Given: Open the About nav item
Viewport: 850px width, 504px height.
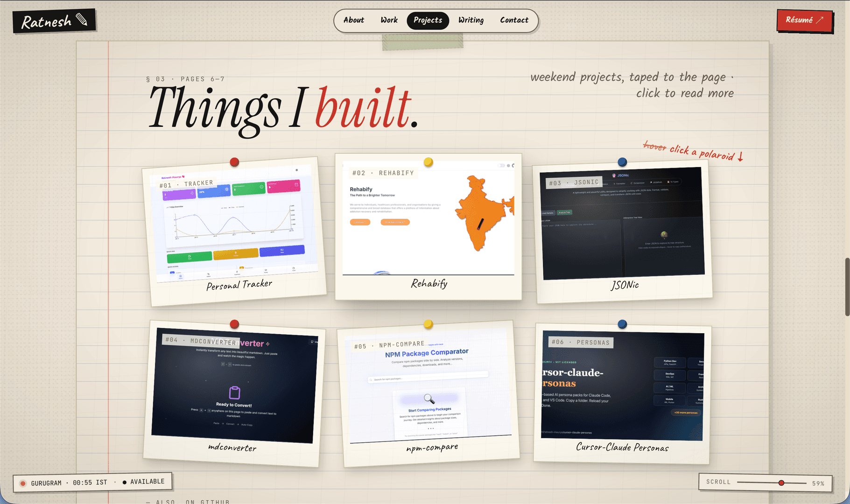Looking at the screenshot, I should point(353,20).
